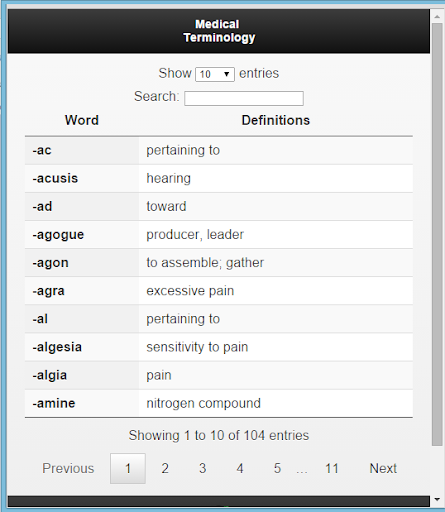
Task: Sort by the Word column header
Action: tap(82, 120)
